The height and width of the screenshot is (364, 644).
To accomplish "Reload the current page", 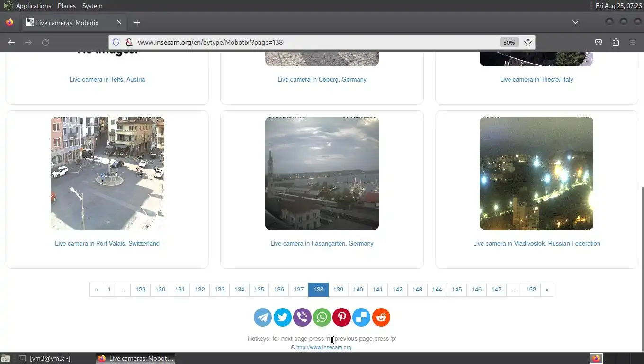I will pyautogui.click(x=45, y=42).
